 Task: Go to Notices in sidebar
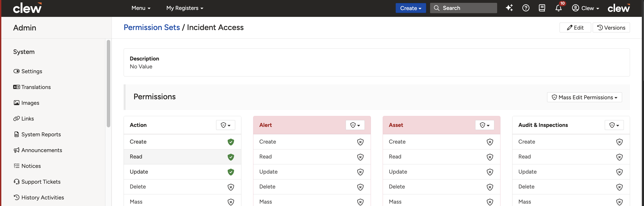pyautogui.click(x=27, y=166)
